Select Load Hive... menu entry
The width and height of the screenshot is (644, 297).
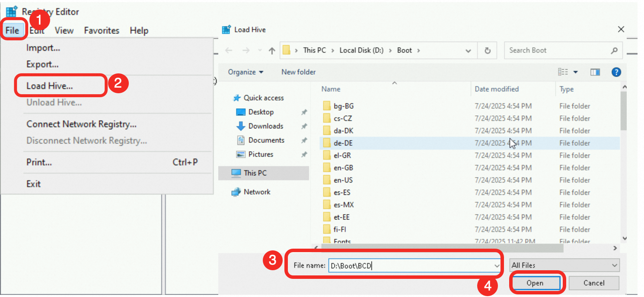(x=50, y=86)
